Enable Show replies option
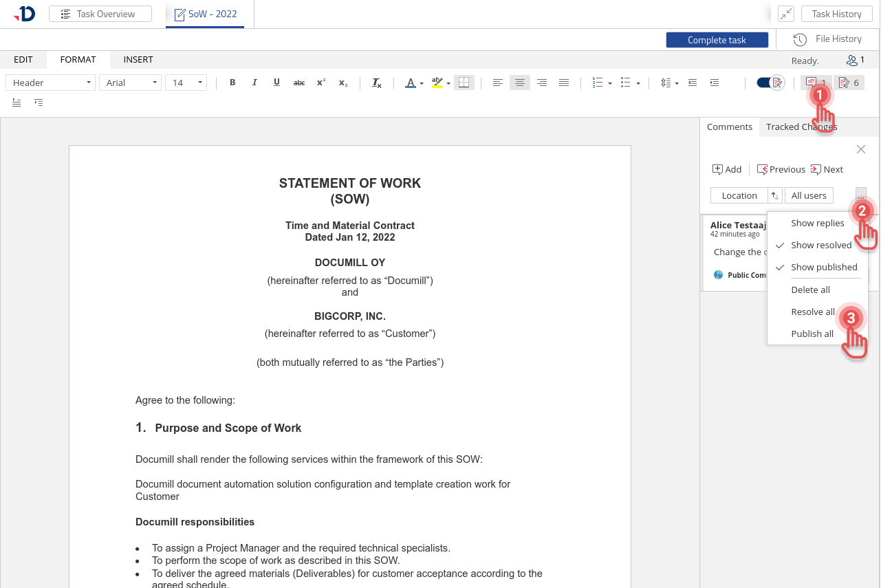Viewport: 881px width, 588px height. click(x=817, y=224)
